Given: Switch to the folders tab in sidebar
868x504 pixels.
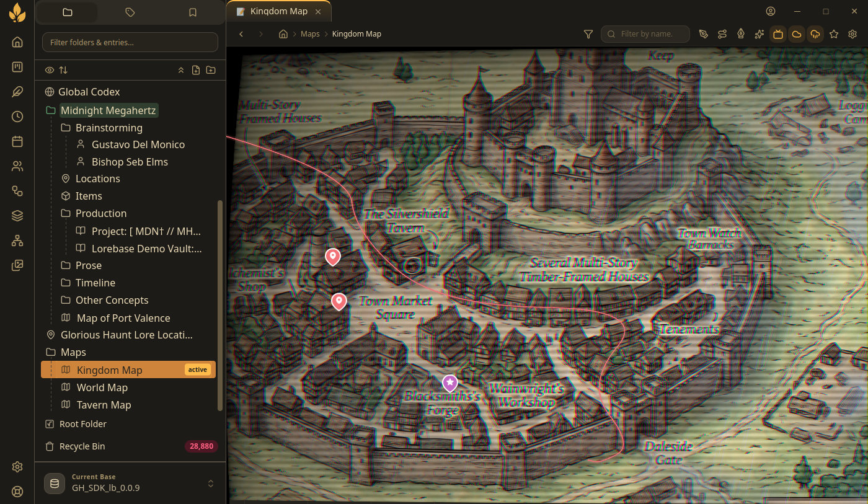Looking at the screenshot, I should pyautogui.click(x=68, y=12).
